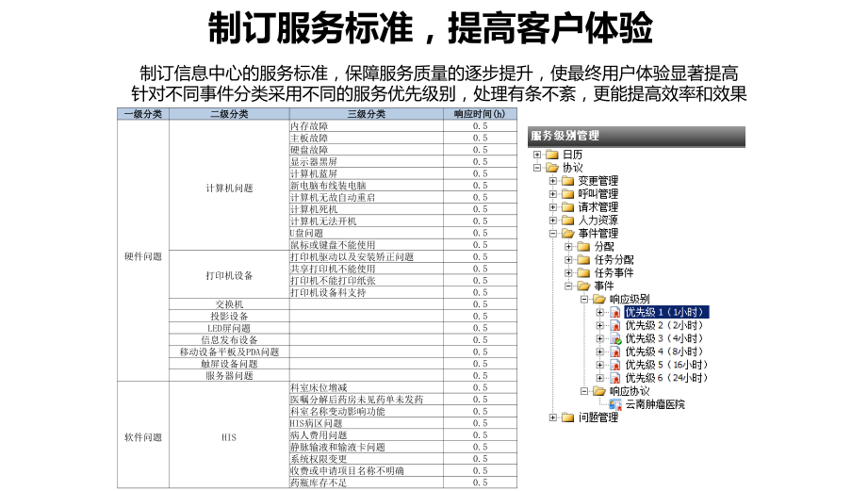Viewport: 868px width, 491px height.
Task: Click the 优先级 6 document icon
Action: [x=614, y=378]
